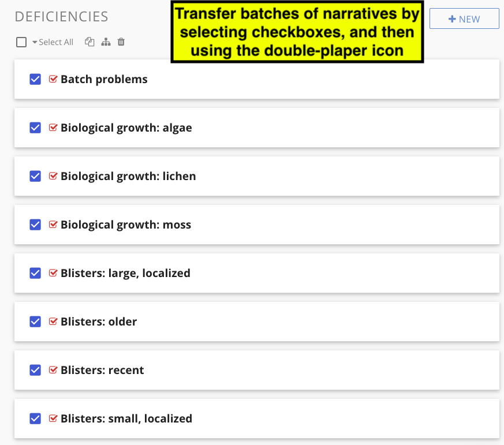The height and width of the screenshot is (445, 504).
Task: Click the hierarchy tree icon in toolbar
Action: [x=106, y=42]
